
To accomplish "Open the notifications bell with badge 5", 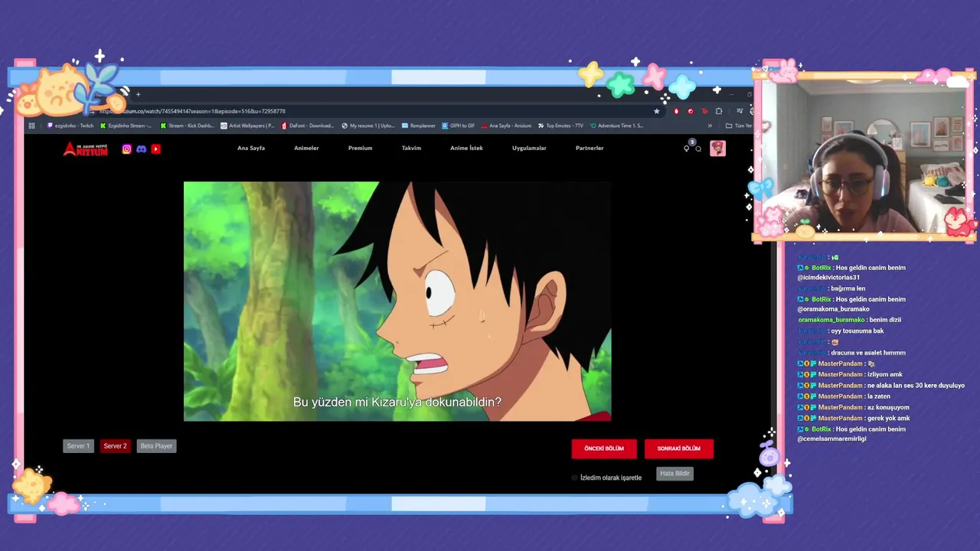I will tap(687, 148).
